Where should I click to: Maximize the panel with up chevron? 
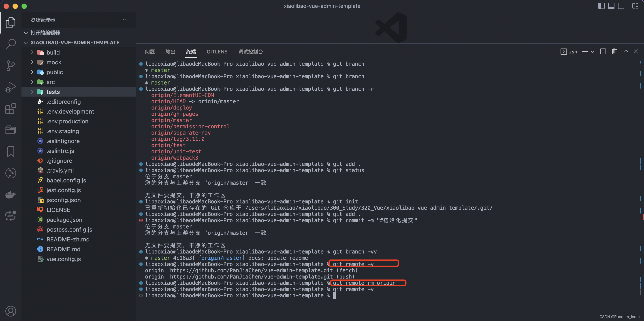pos(626,51)
